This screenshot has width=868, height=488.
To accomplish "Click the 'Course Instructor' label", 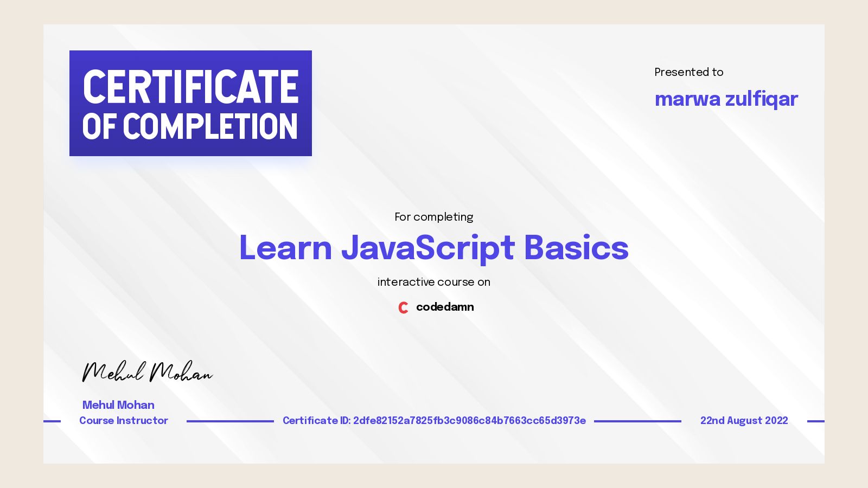I will pos(124,421).
